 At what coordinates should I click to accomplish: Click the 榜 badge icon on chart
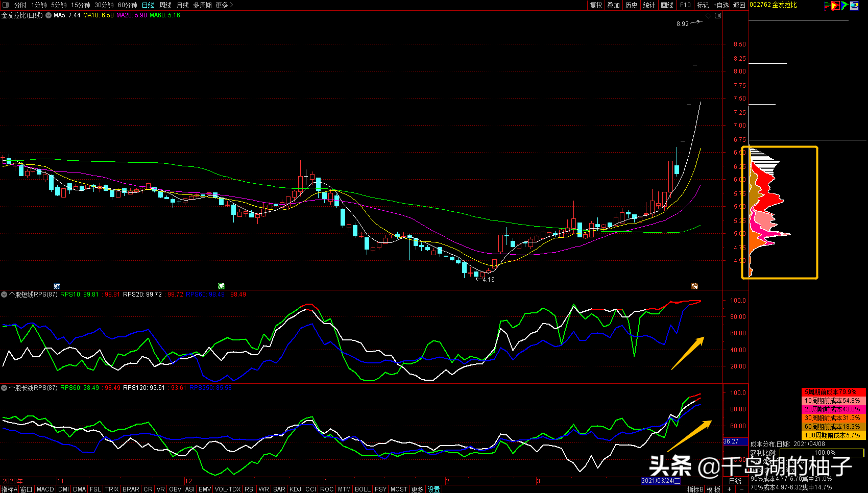pyautogui.click(x=694, y=286)
